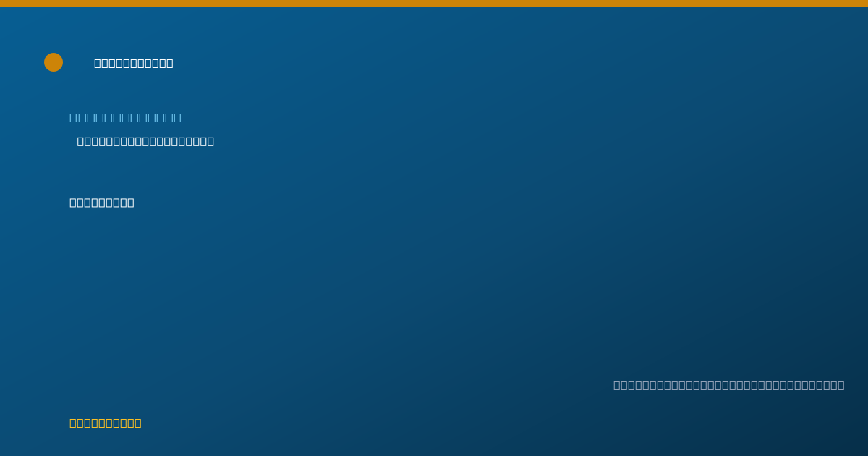Click the yellow link text at bottom left
The height and width of the screenshot is (456, 868).
106,423
